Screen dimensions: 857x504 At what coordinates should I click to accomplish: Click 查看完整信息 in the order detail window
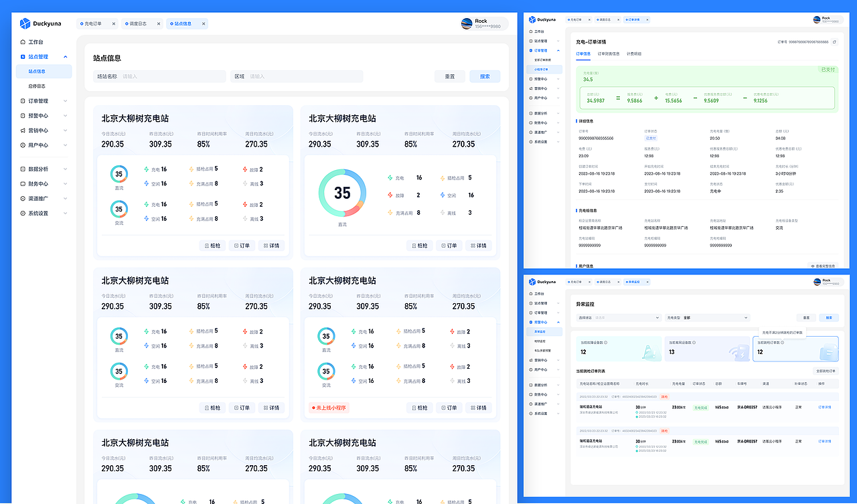point(823,266)
